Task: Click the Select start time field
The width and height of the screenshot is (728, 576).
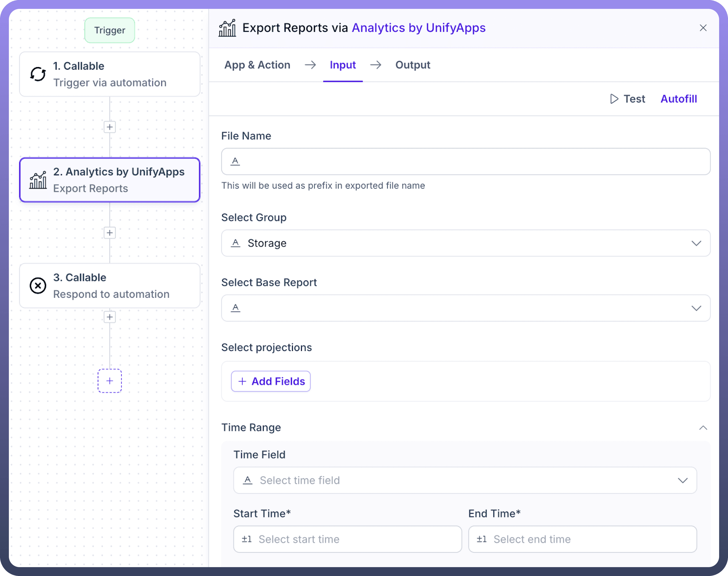Action: (348, 539)
